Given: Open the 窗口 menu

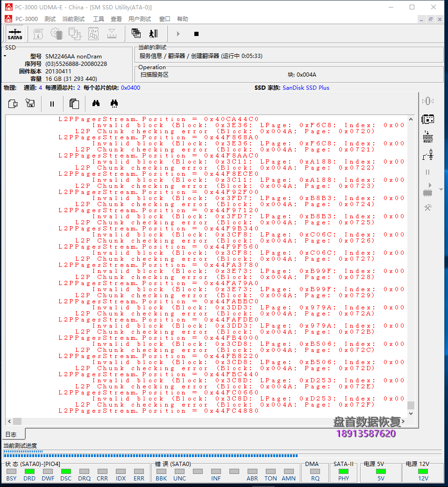Looking at the screenshot, I should (x=164, y=19).
